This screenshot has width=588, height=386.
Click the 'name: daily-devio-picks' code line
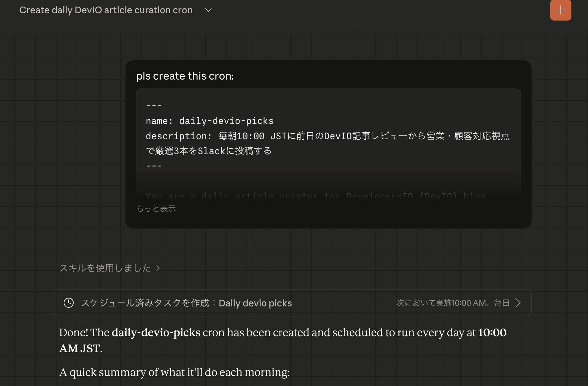click(209, 121)
